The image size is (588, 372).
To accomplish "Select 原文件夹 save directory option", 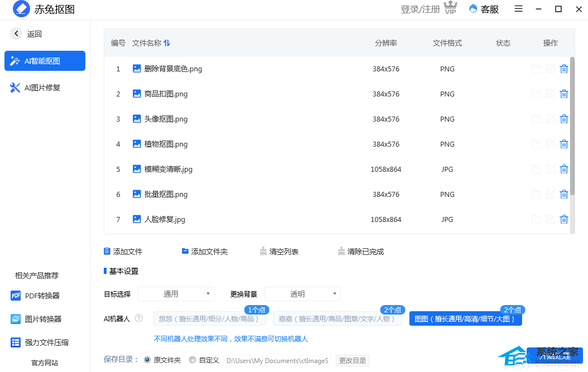I will (x=148, y=360).
